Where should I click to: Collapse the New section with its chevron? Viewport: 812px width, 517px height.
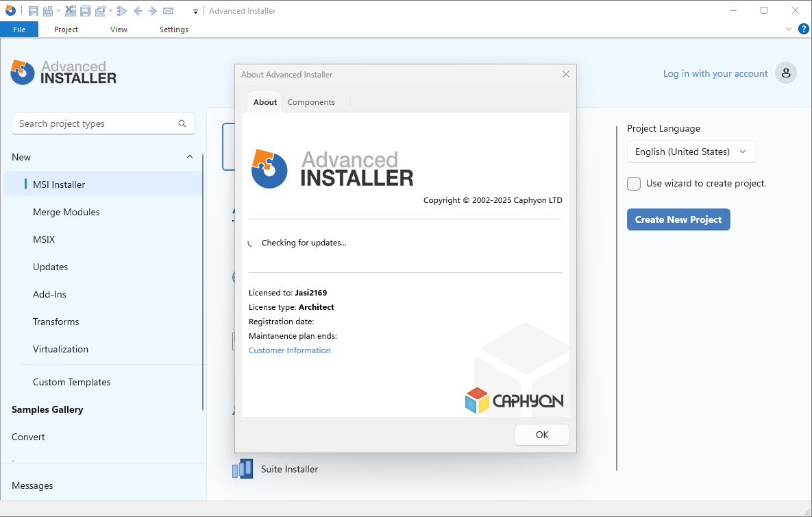190,156
